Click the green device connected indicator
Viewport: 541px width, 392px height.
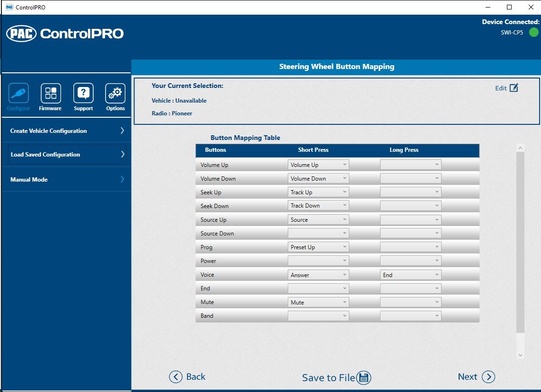(534, 33)
